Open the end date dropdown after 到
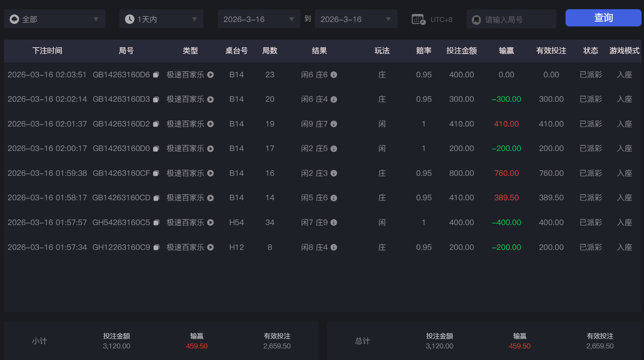This screenshot has width=644, height=360. 356,19
